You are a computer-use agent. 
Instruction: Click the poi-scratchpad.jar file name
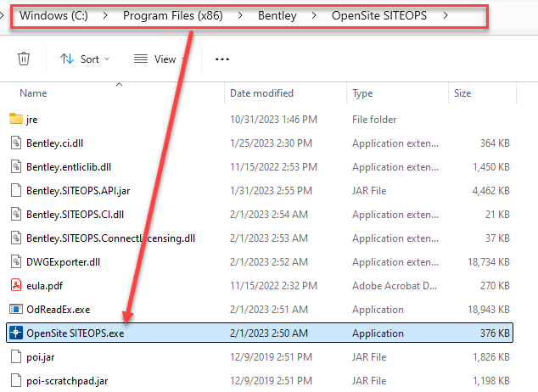coord(67,381)
